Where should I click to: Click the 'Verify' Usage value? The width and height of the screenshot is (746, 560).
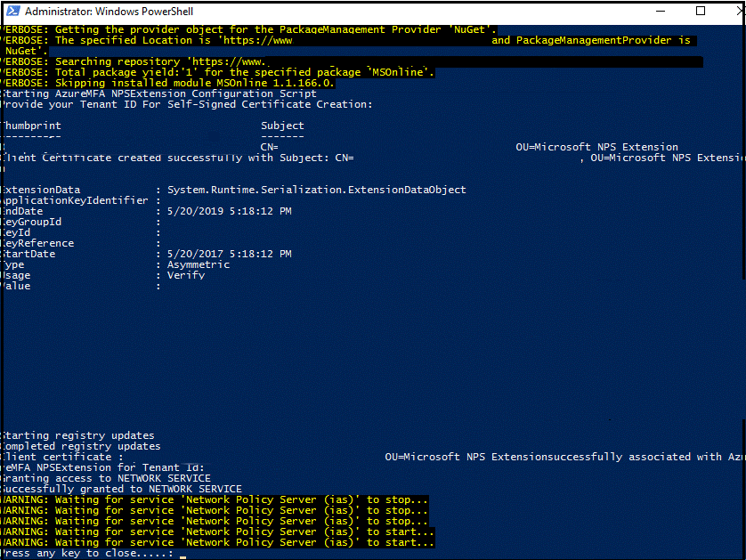click(184, 275)
